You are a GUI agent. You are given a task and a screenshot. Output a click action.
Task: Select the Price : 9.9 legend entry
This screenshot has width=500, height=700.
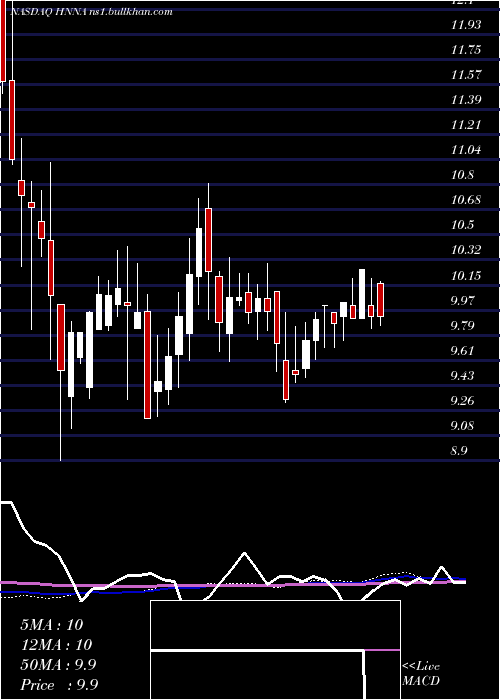59,684
